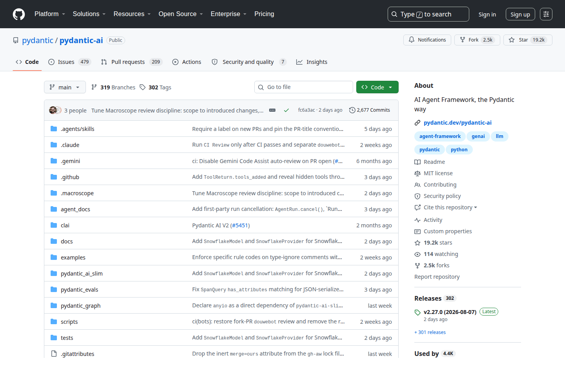View all 2,677 Commits
Image resolution: width=565 pixels, height=392 pixels.
click(370, 110)
